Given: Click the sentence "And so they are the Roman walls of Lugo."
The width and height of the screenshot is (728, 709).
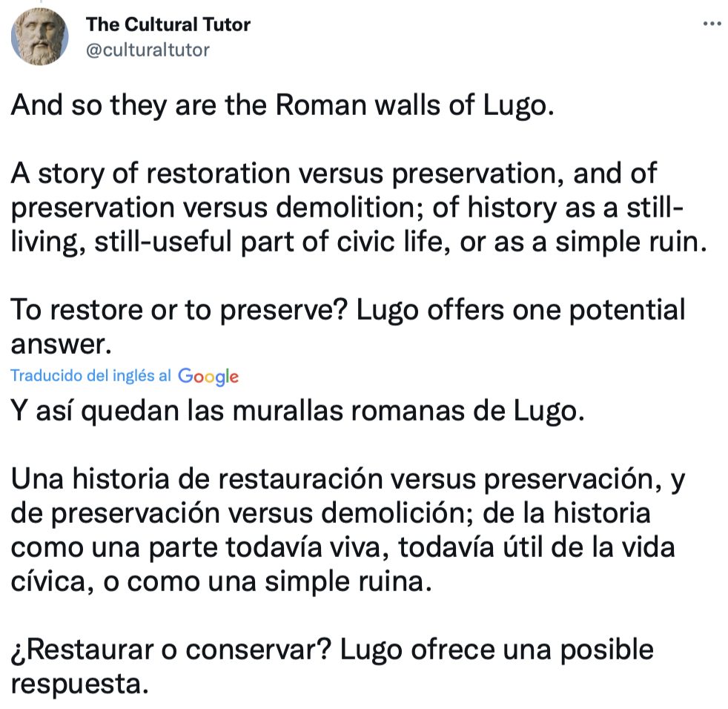Looking at the screenshot, I should 282,106.
